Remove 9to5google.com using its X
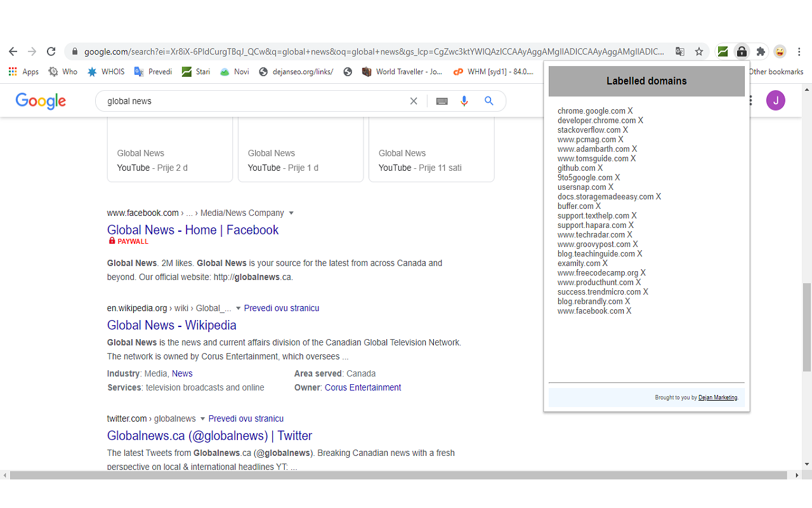This screenshot has width=812, height=508. (617, 178)
